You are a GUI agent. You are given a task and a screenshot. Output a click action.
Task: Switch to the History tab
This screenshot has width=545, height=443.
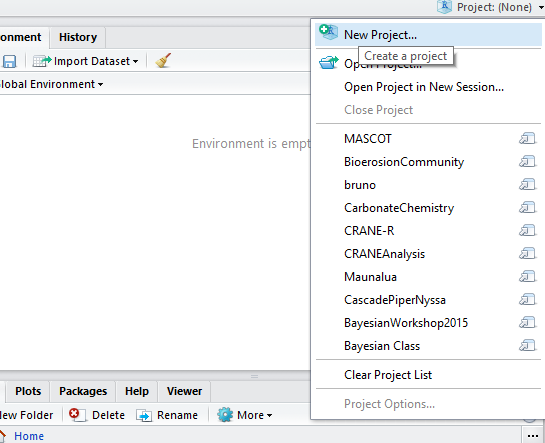tap(78, 37)
